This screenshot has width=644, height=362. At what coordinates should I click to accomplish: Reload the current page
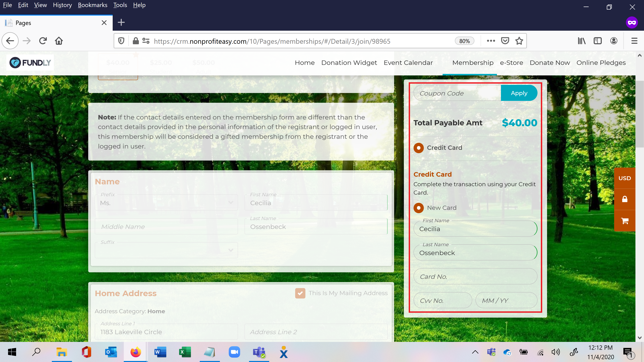(x=43, y=41)
